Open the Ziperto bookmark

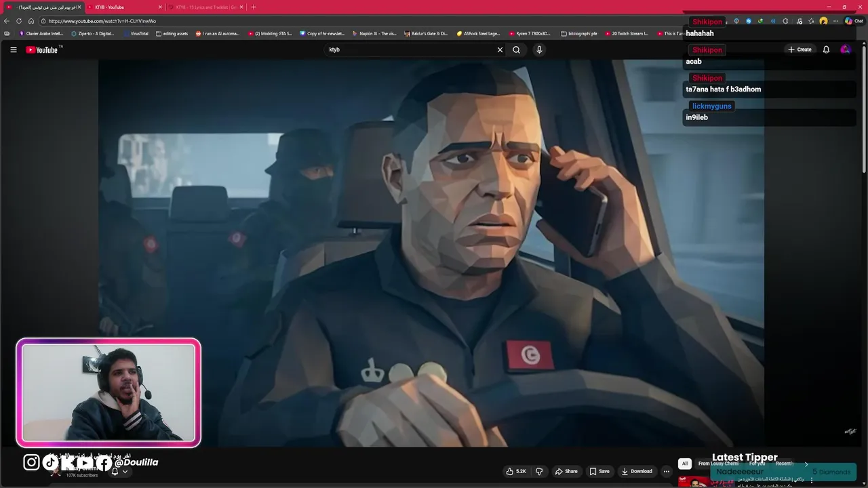pos(93,33)
